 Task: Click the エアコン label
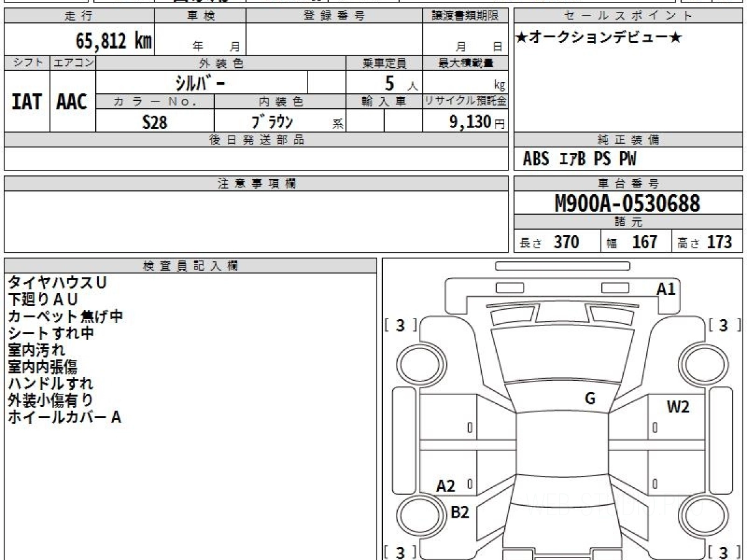(x=73, y=63)
